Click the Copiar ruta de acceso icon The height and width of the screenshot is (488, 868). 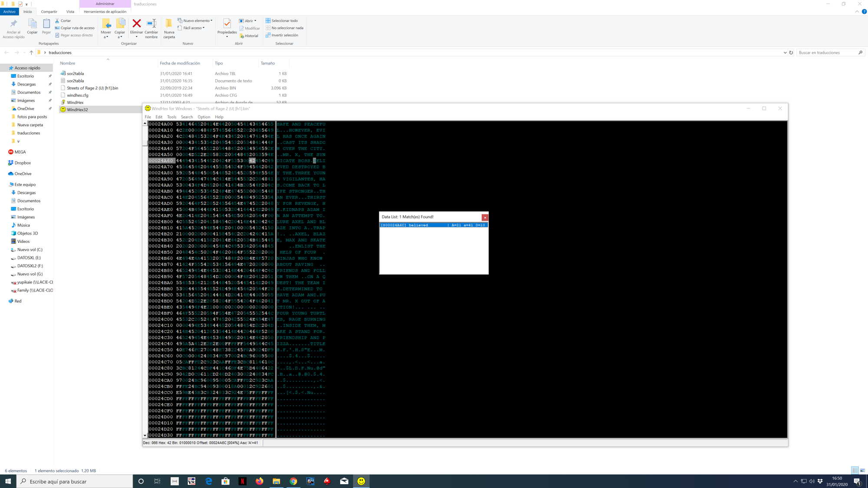coord(58,27)
